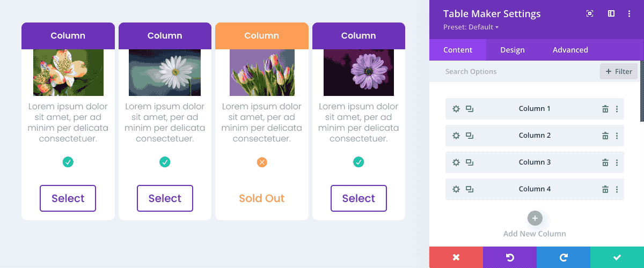644x268 pixels.
Task: Duplicate Column 2 using the copy icon
Action: [470, 136]
